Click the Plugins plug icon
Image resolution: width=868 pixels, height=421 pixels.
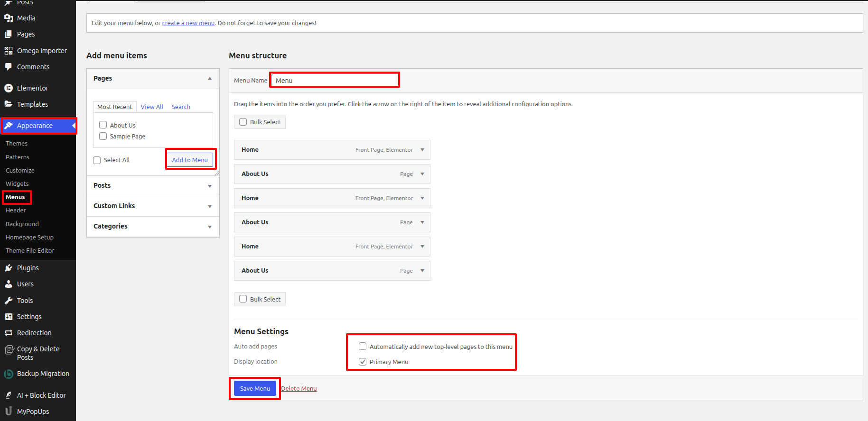[x=9, y=268]
